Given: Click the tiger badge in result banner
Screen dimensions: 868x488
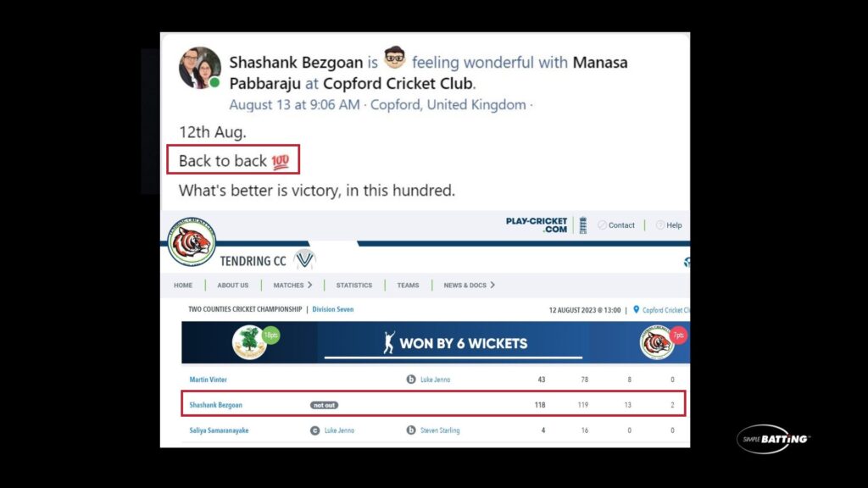Looking at the screenshot, I should pyautogui.click(x=657, y=342).
